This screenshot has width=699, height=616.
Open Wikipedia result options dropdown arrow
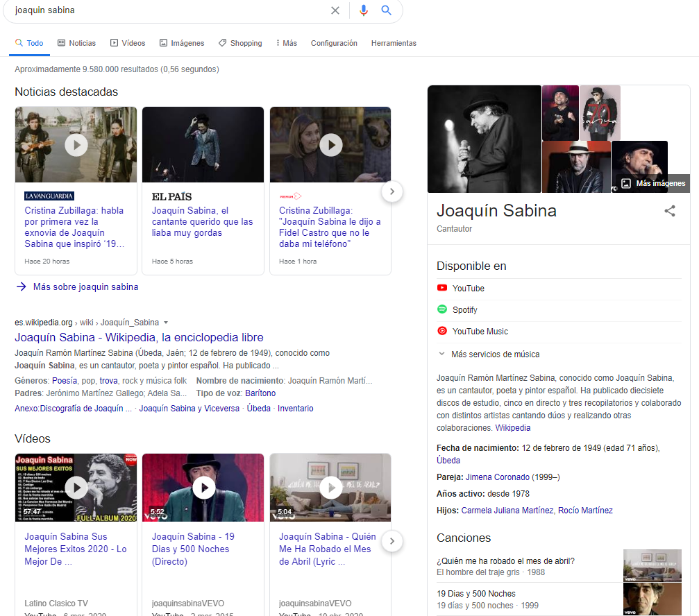[x=166, y=323]
